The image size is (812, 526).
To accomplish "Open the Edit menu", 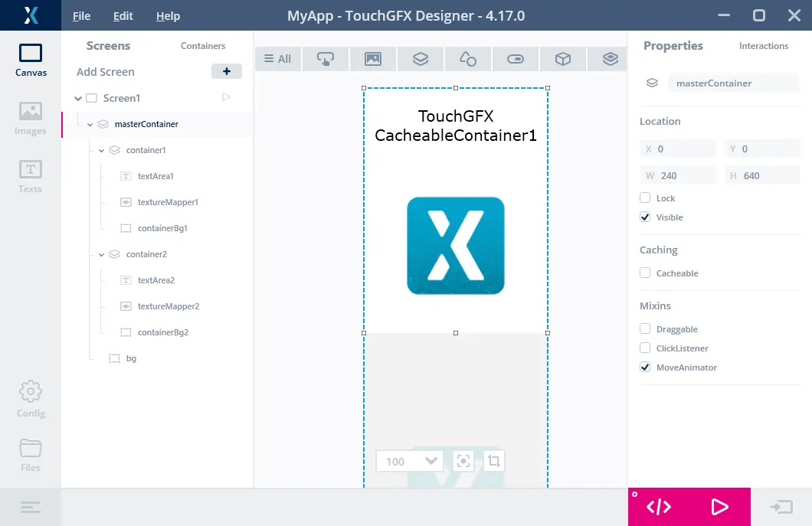I will click(x=123, y=16).
